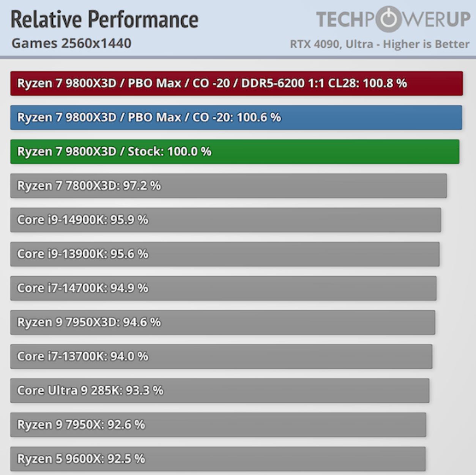
Task: Click the red 9800X3D DDR5-6200 CL28 bar
Action: [x=236, y=83]
